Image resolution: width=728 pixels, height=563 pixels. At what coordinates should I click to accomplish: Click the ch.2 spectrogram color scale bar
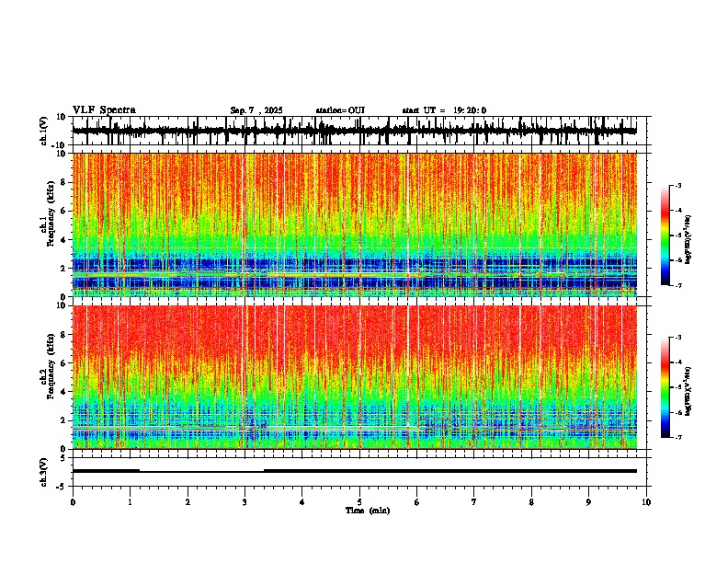point(665,387)
